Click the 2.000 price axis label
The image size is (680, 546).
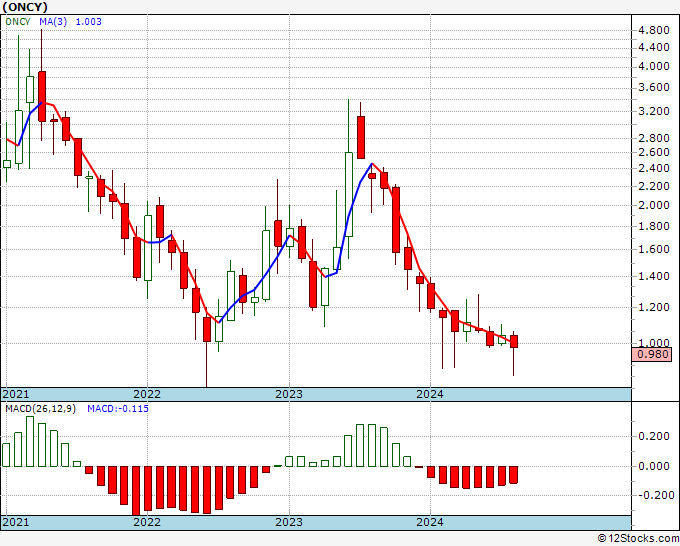(x=654, y=205)
